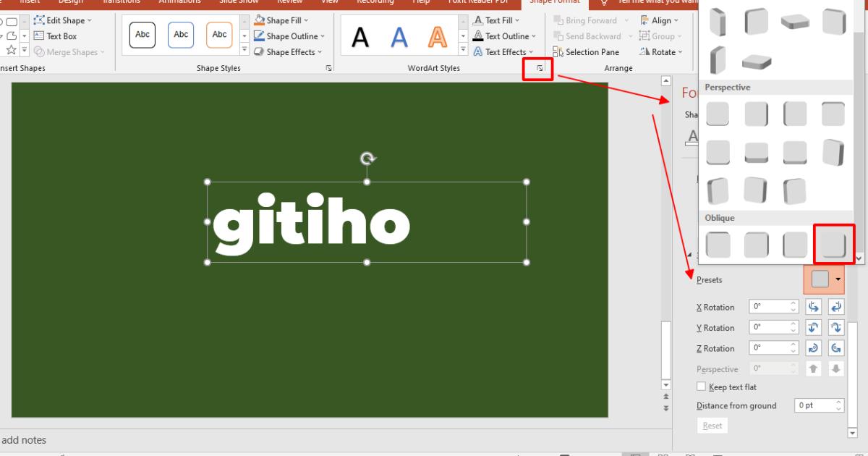Open the Text Fill dropdown
This screenshot has width=868, height=456.
496,20
